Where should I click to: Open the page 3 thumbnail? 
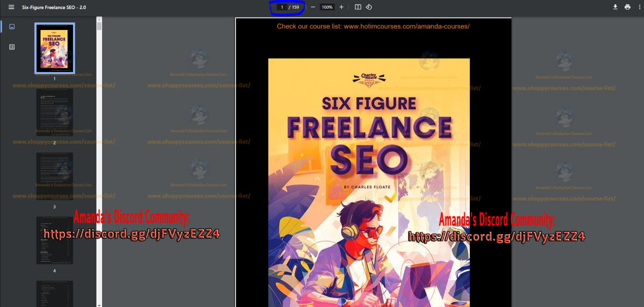coord(54,176)
